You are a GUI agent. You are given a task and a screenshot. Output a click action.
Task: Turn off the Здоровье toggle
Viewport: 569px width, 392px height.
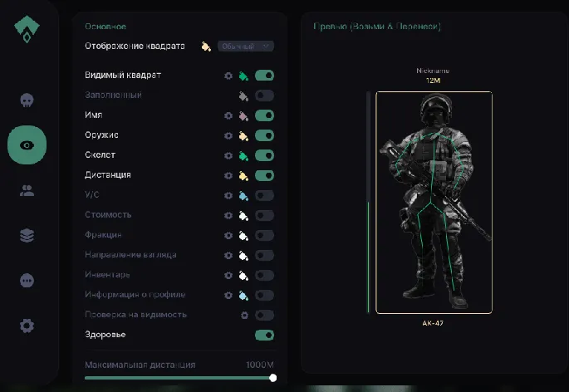point(264,336)
